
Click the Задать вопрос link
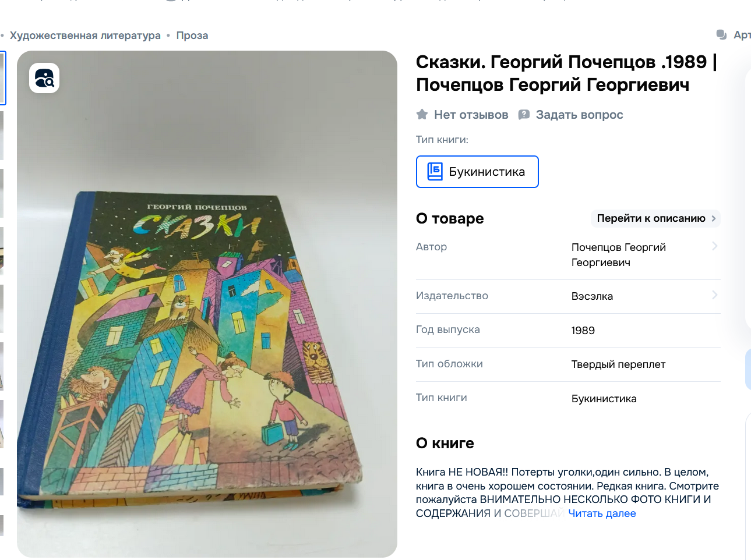coord(579,115)
